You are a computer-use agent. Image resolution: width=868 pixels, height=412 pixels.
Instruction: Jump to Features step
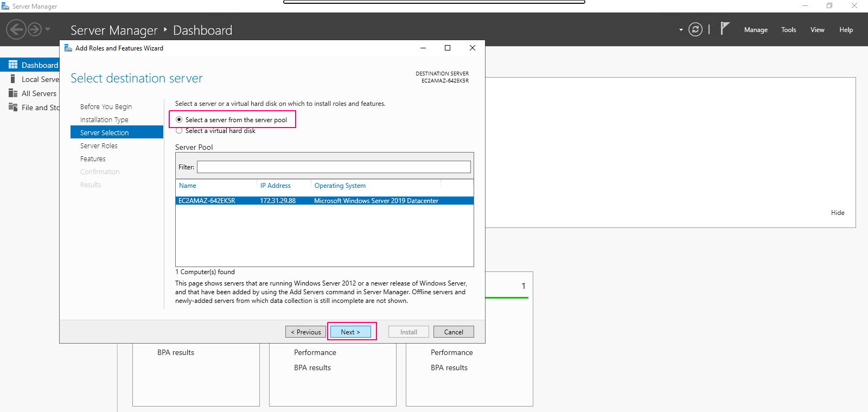pos(93,159)
